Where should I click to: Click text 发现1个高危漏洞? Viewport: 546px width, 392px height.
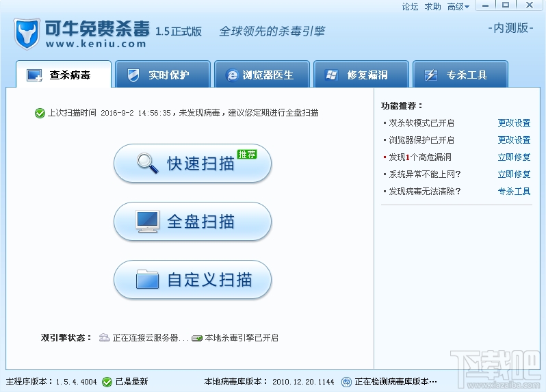(420, 157)
